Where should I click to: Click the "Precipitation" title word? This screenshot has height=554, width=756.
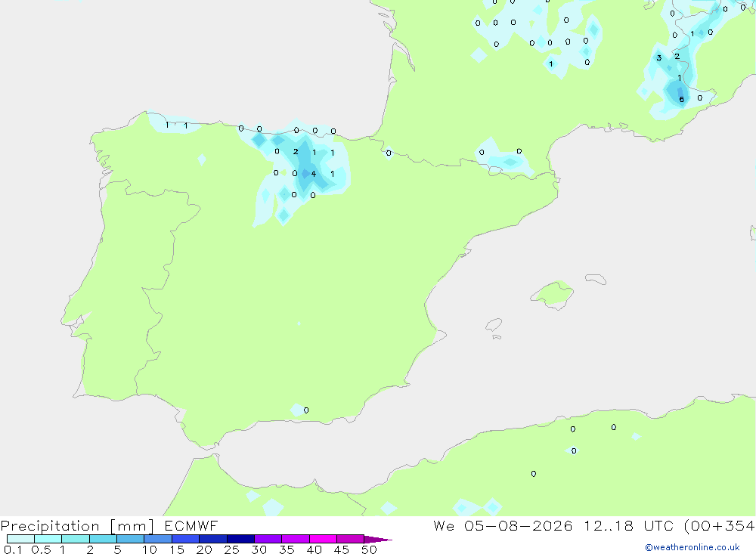(50, 526)
